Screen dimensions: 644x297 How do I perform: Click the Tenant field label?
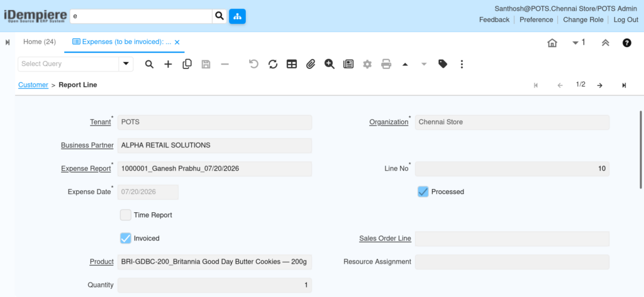tap(100, 122)
